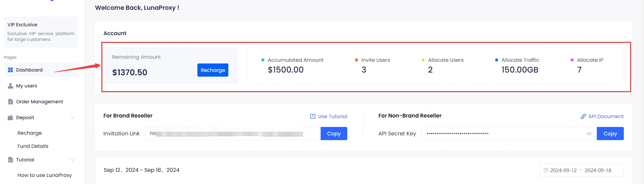Open the 2024-09-12 to 2024-09-18 date picker

click(x=581, y=170)
